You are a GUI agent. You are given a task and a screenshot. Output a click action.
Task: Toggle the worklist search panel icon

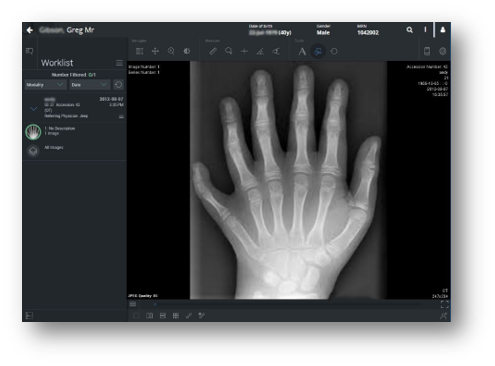pos(29,51)
